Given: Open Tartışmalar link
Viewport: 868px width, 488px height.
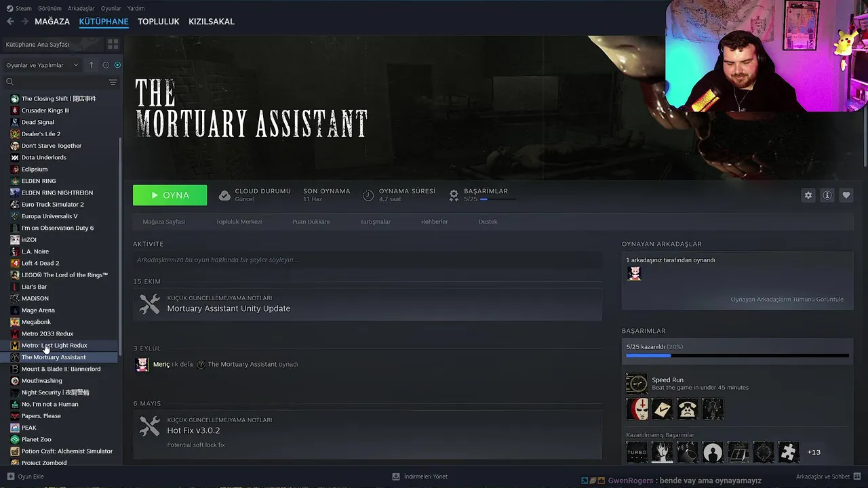Looking at the screenshot, I should [376, 222].
